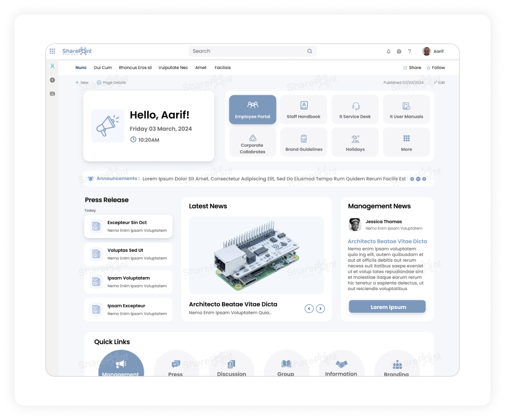Go back using the left news arrow
Viewport: 505px width, 420px height.
coord(309,308)
